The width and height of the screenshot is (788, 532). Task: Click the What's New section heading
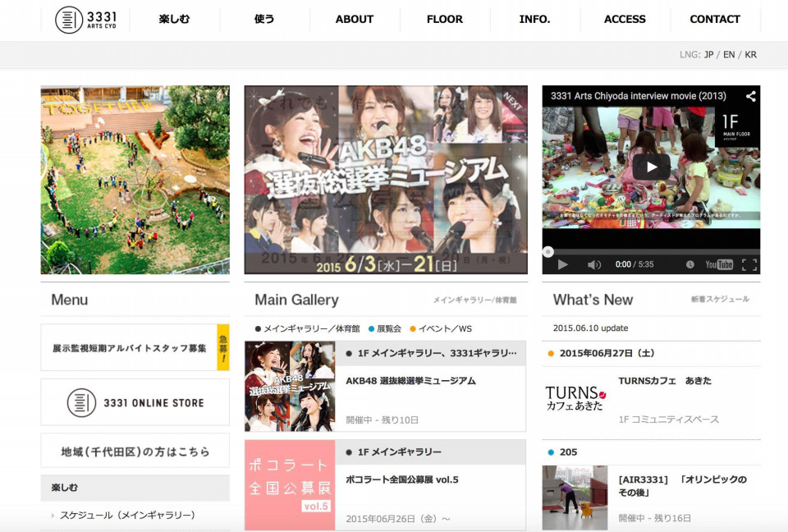(x=593, y=300)
